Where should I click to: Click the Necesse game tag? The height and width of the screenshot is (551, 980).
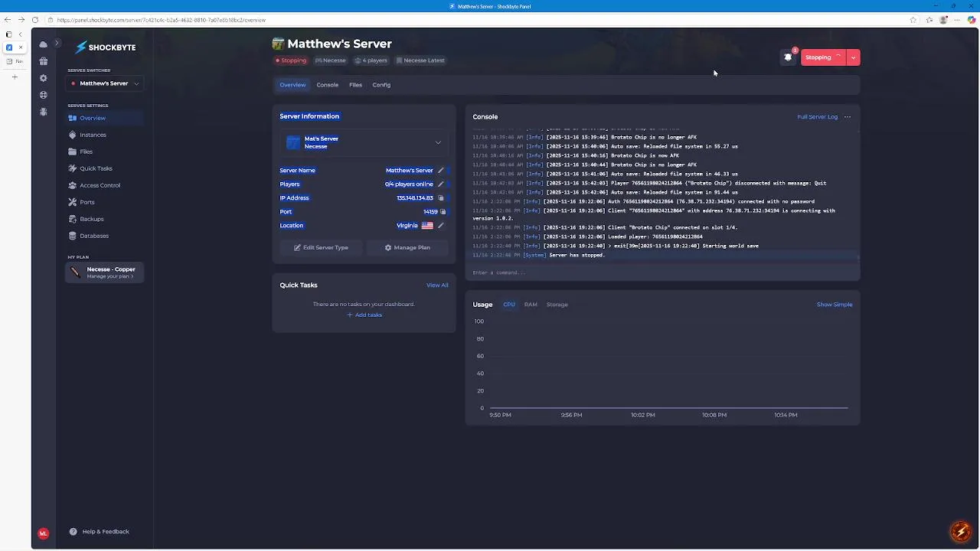pyautogui.click(x=331, y=60)
